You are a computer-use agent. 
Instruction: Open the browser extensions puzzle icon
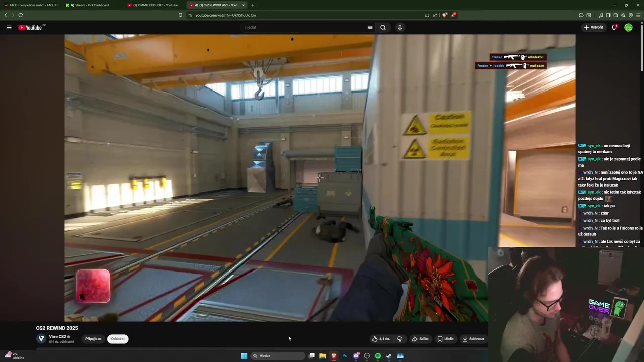click(581, 15)
